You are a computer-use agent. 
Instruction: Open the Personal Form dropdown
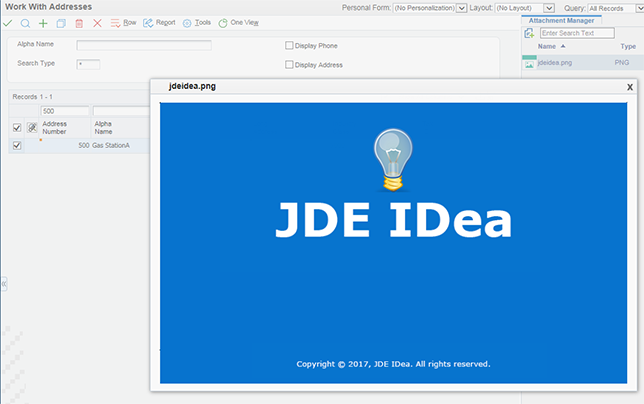pyautogui.click(x=461, y=8)
